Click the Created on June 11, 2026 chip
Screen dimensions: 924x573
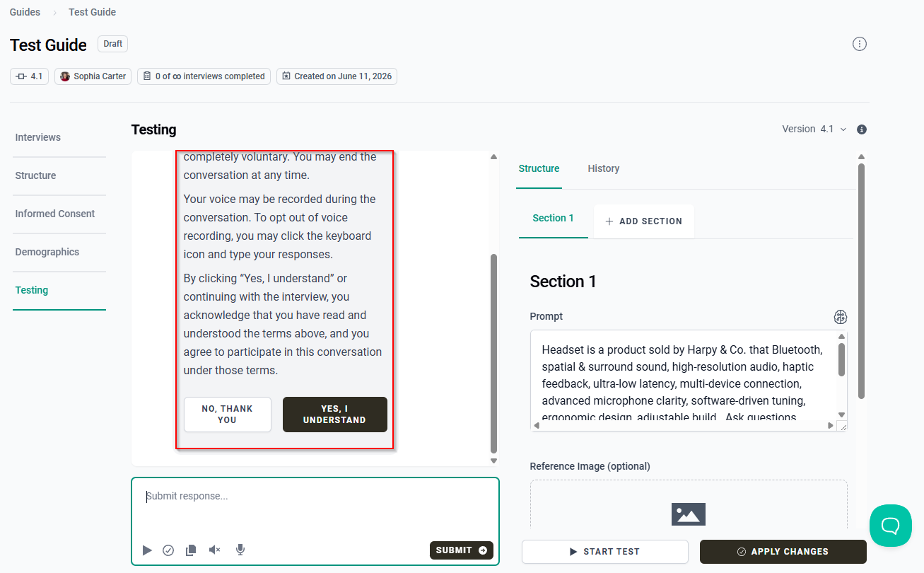coord(337,76)
